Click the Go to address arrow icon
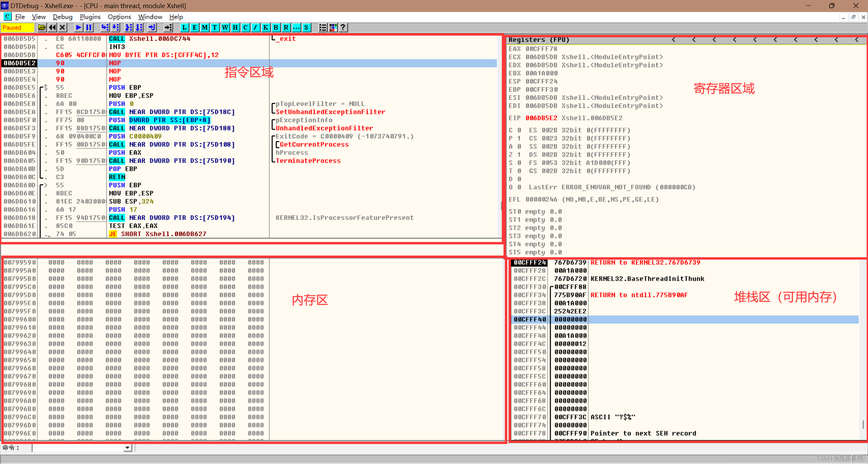Screen dimensions: 868x464 tap(168, 27)
